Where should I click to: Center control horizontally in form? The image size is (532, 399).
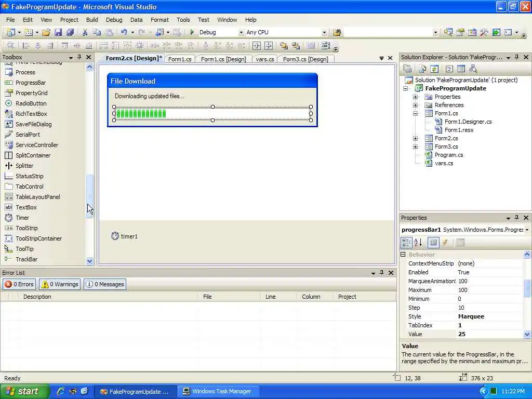[x=257, y=46]
